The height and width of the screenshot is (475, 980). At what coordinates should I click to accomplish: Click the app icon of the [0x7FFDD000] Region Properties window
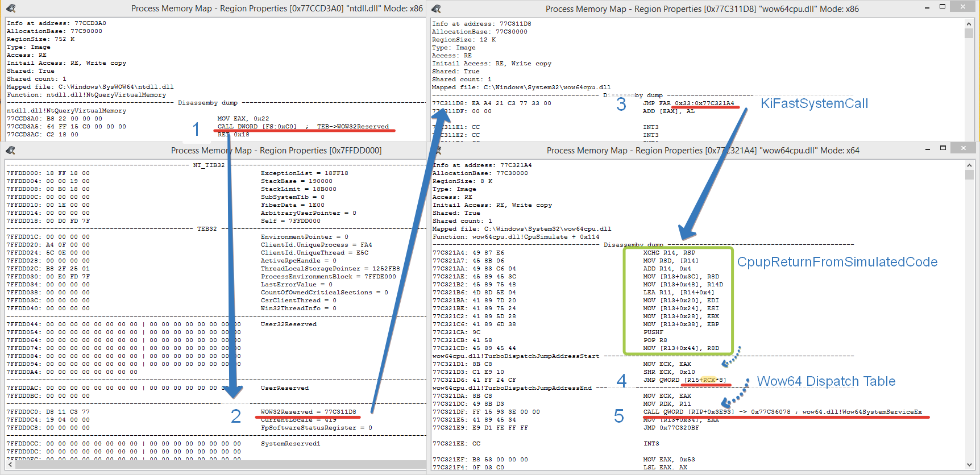(x=11, y=150)
